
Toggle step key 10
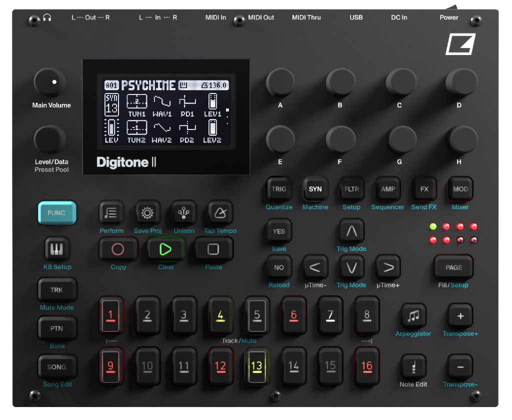(x=147, y=366)
